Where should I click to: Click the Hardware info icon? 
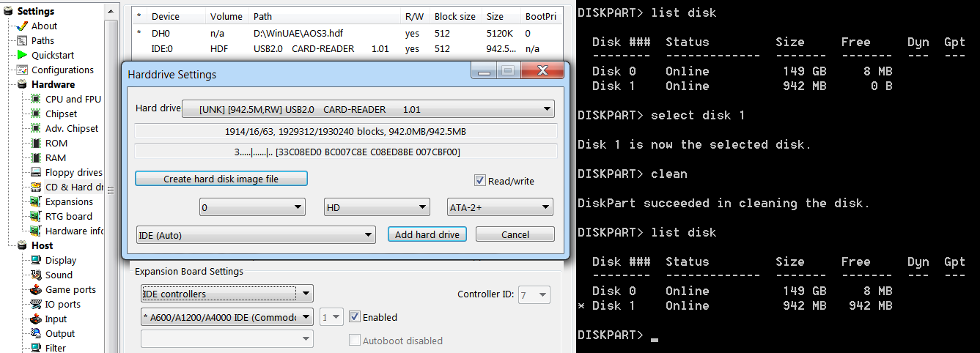coord(35,231)
